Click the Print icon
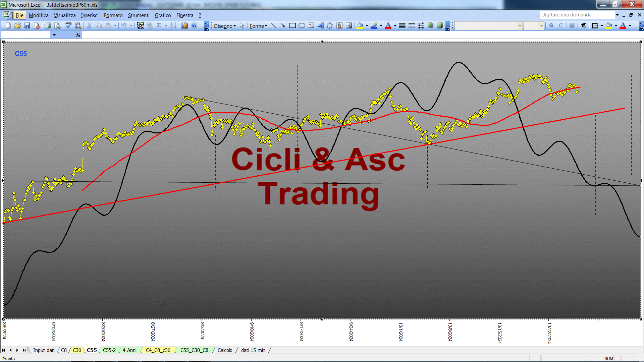This screenshot has width=644, height=362. (48, 25)
